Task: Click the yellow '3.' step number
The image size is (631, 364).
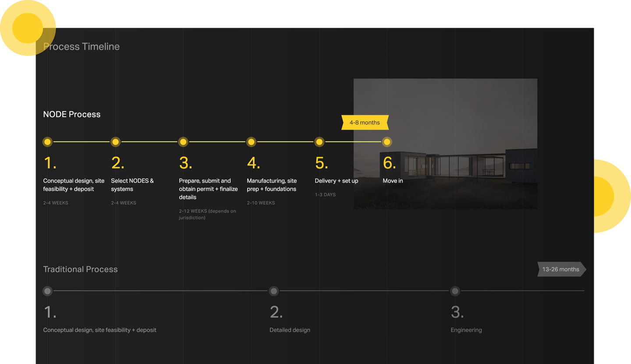Action: tap(186, 163)
